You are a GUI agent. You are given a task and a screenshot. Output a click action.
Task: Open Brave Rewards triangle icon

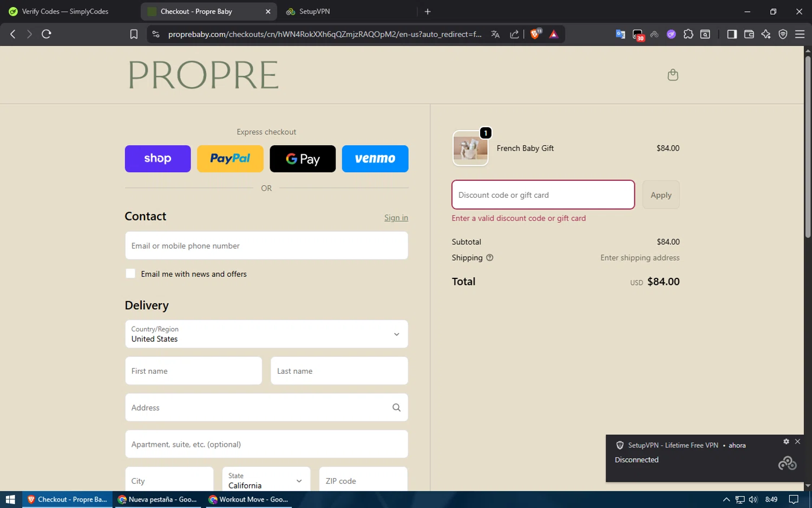tap(554, 34)
